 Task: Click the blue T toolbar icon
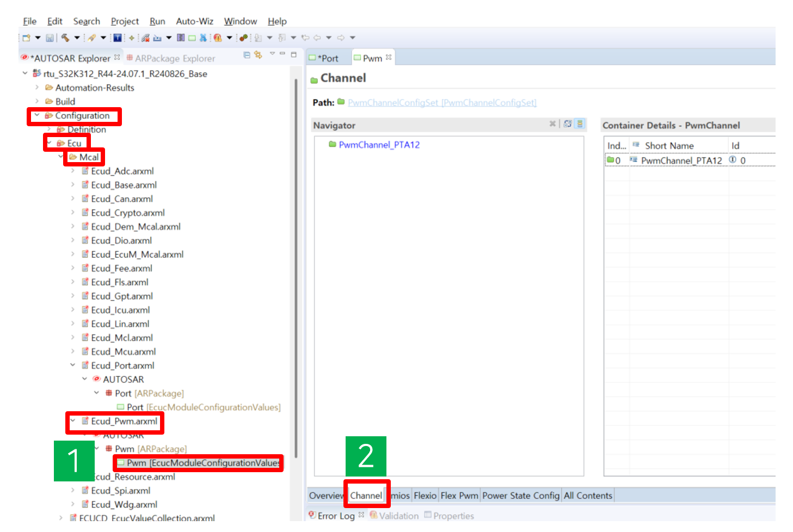[117, 38]
